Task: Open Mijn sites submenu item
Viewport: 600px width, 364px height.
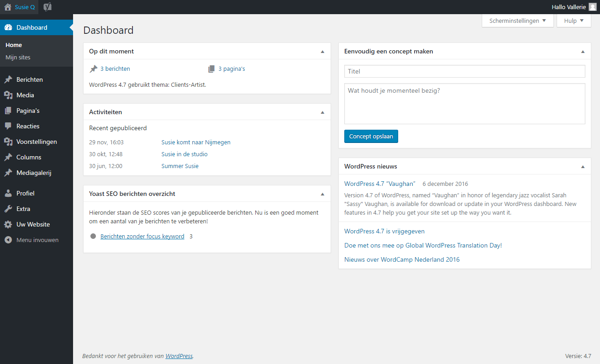Action: 18,58
